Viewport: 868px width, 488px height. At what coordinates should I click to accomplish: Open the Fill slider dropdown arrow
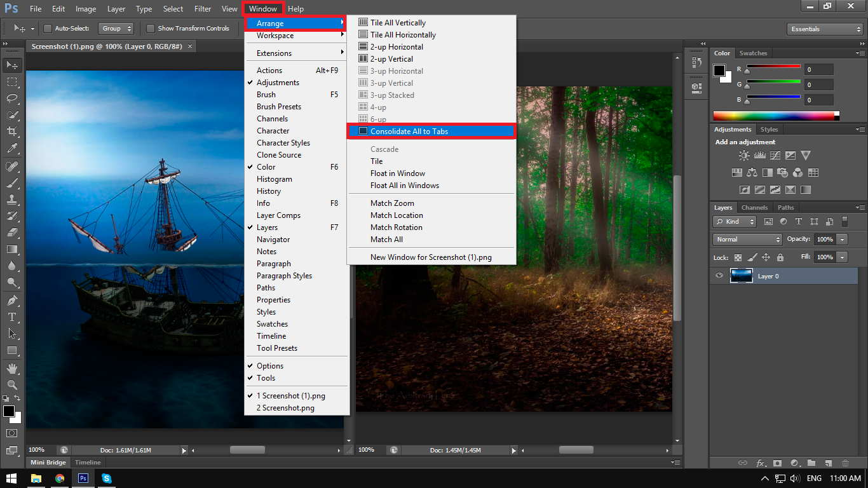(x=842, y=257)
